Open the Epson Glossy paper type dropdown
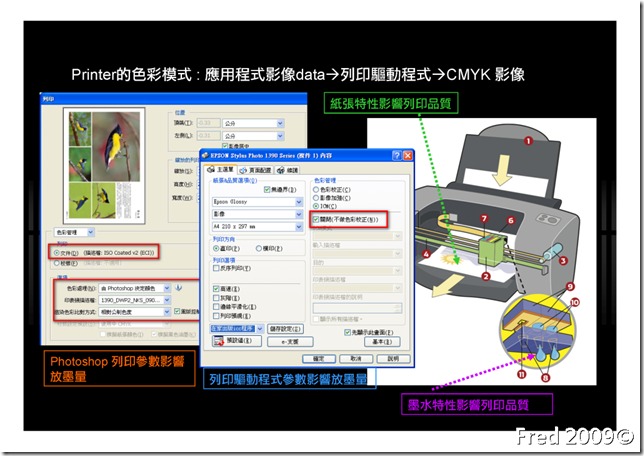644x456 pixels. click(x=258, y=202)
